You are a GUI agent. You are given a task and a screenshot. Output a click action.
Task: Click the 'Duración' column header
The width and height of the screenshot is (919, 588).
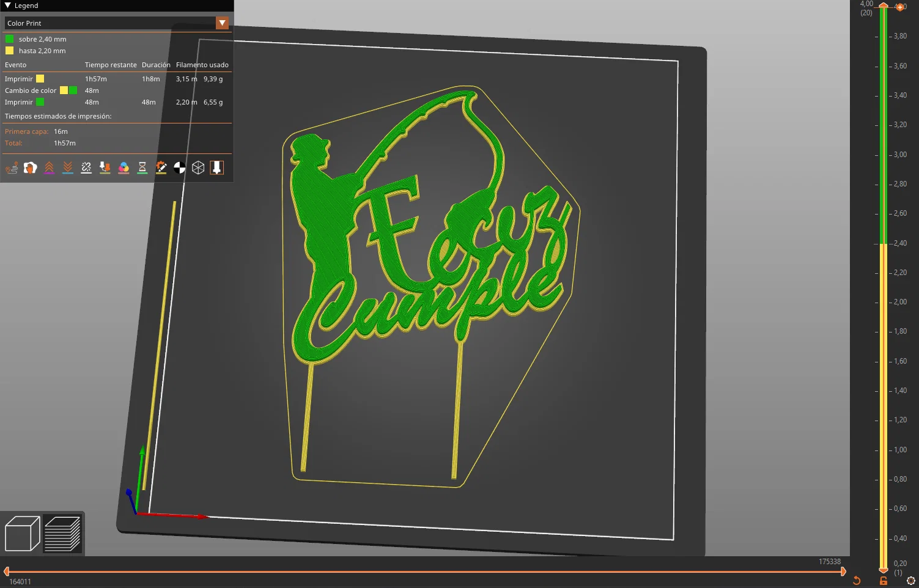pos(156,65)
